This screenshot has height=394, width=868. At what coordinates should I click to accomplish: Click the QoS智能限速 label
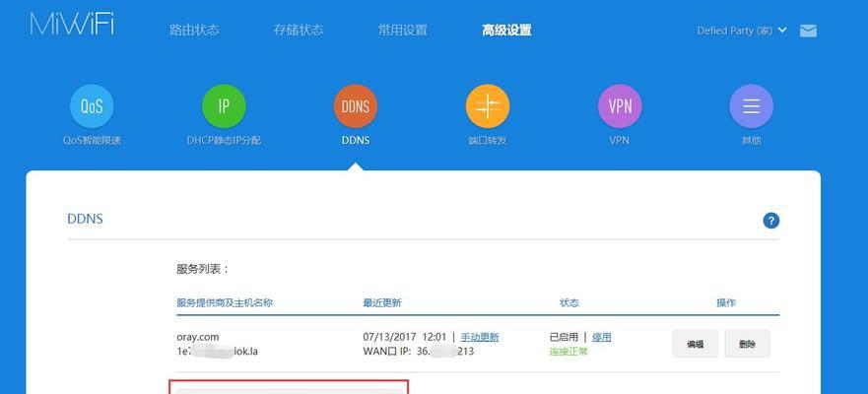click(x=92, y=141)
